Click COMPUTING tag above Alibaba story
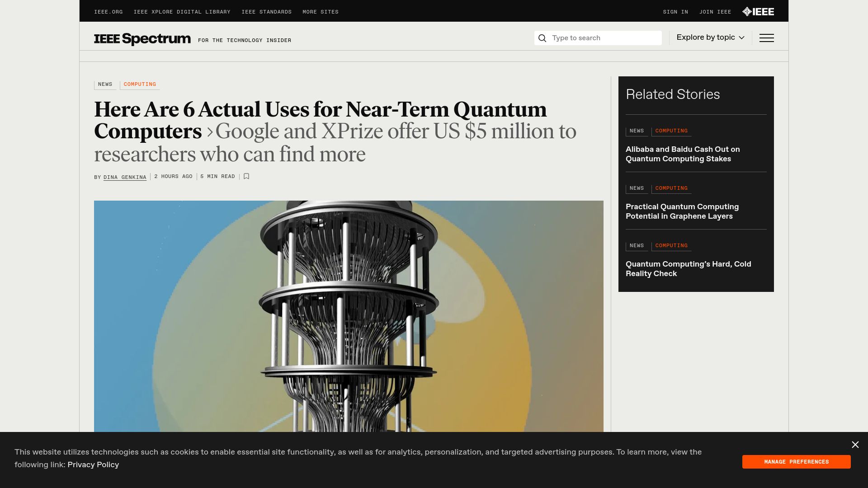This screenshot has width=868, height=488. pyautogui.click(x=671, y=131)
